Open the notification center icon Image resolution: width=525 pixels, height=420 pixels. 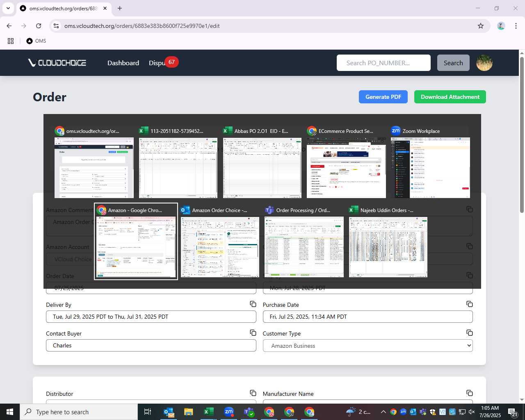tap(513, 412)
